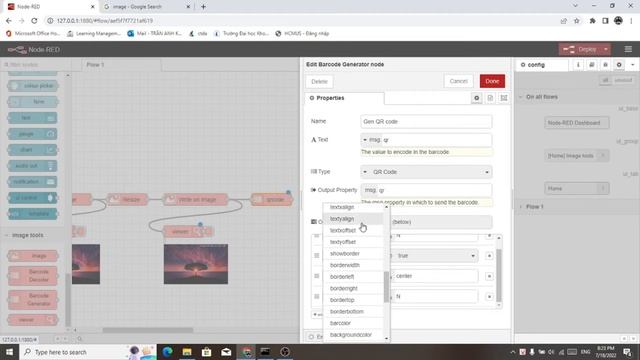Click the sunset tree image preview thumbnail
Image resolution: width=640 pixels, height=360 pixels.
(x=196, y=264)
